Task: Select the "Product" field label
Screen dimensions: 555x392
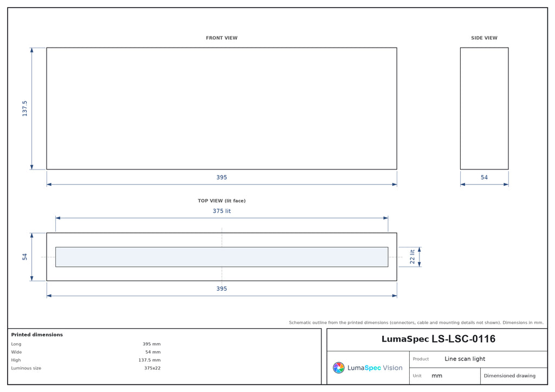Action: (421, 359)
